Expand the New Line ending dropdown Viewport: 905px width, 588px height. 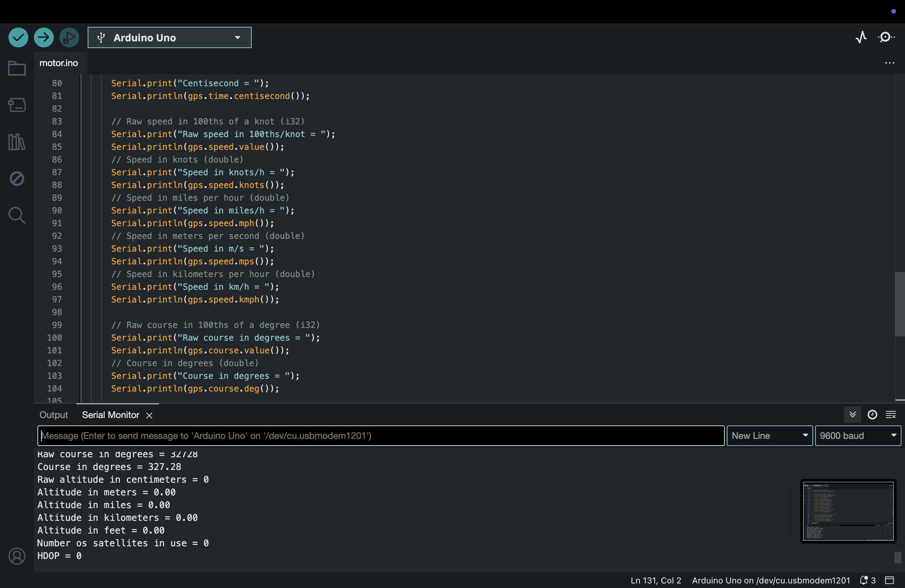click(x=770, y=436)
